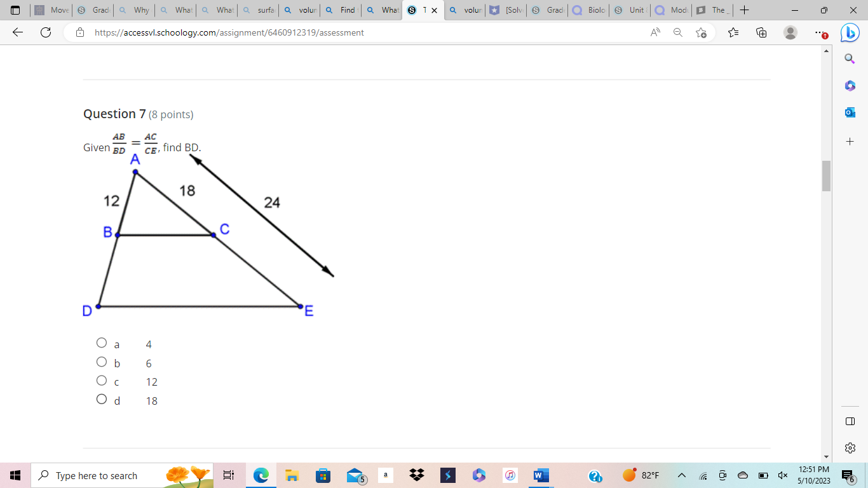Screen dimensions: 868x488
Task: Open Edge sidebar settings gear
Action: tap(850, 447)
